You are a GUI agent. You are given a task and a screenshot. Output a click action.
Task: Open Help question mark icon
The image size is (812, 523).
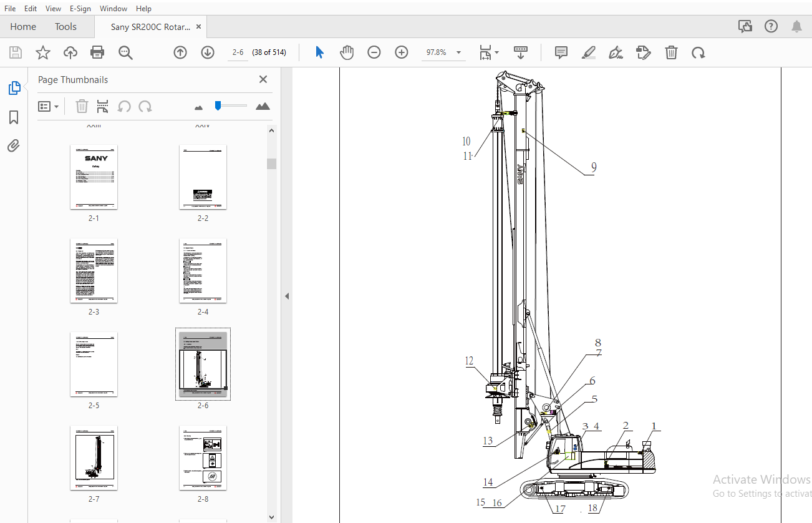(771, 26)
